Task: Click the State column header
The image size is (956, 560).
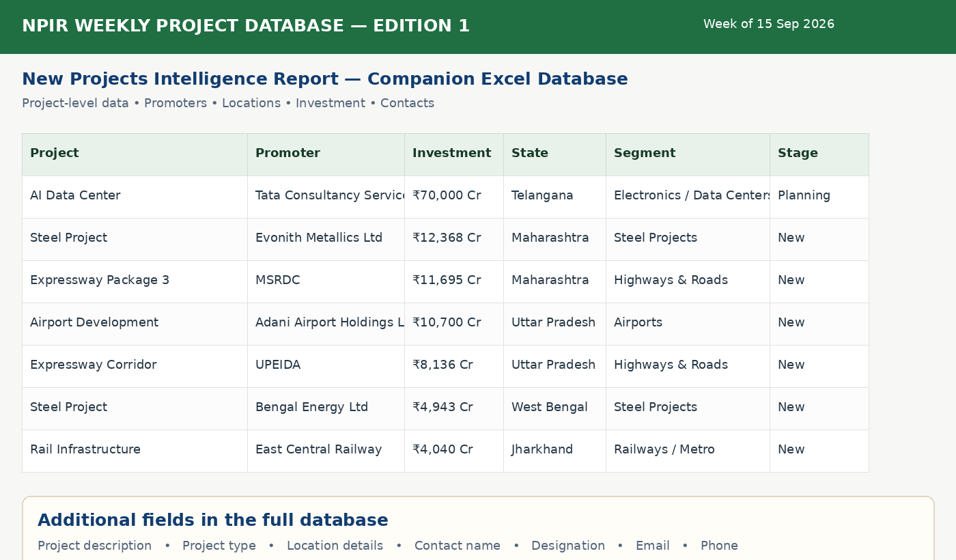Action: (x=554, y=154)
